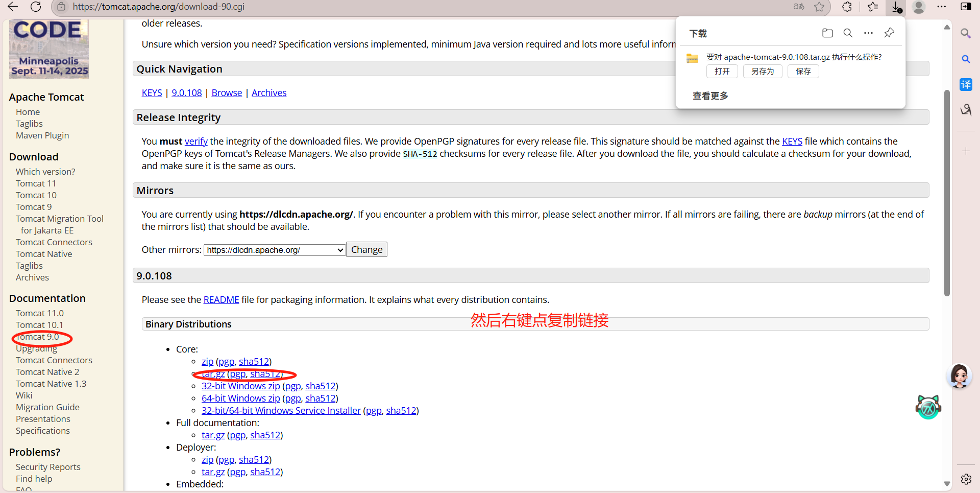Image resolution: width=980 pixels, height=493 pixels.
Task: Click the page vertical scrollbar thumb
Action: [947, 193]
